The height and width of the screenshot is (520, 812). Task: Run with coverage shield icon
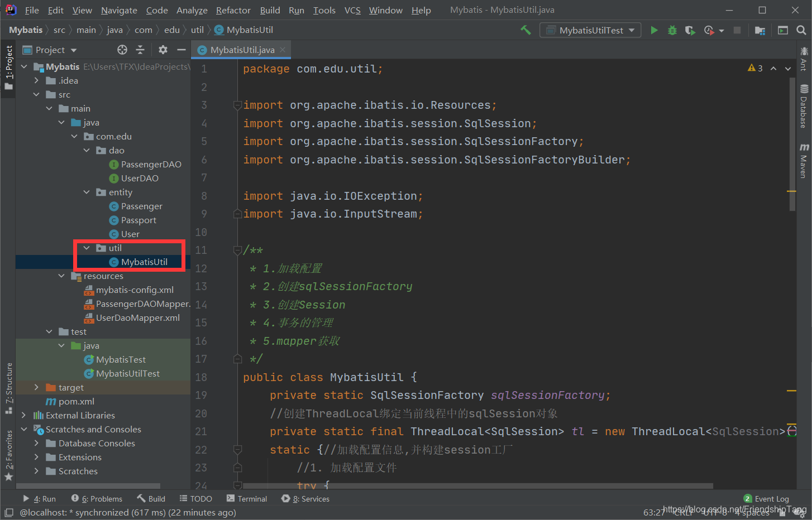[x=690, y=30]
